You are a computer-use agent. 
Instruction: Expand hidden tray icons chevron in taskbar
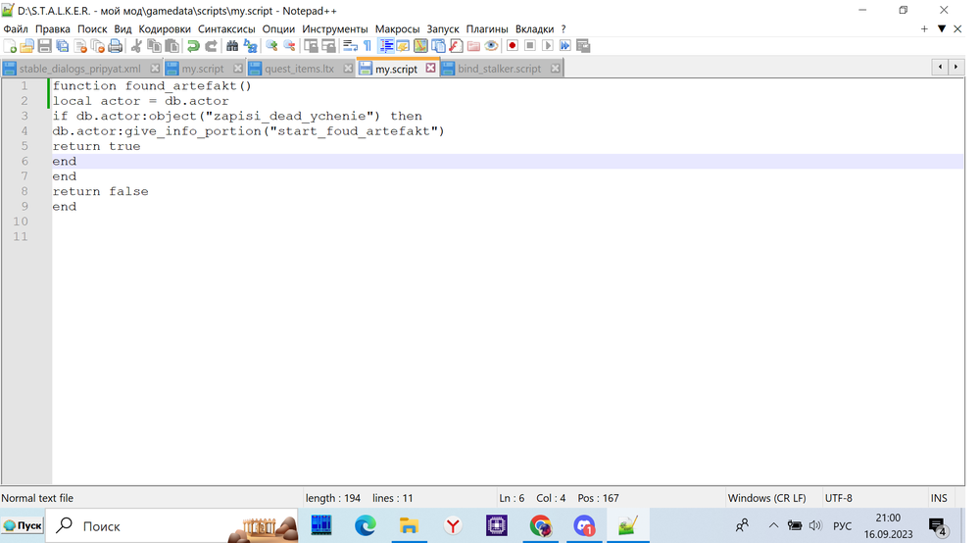(773, 526)
